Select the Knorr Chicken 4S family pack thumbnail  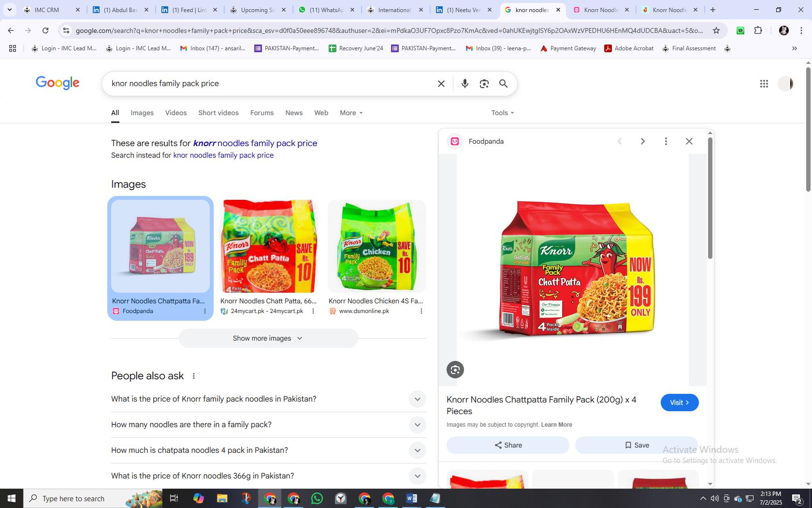pos(377,246)
